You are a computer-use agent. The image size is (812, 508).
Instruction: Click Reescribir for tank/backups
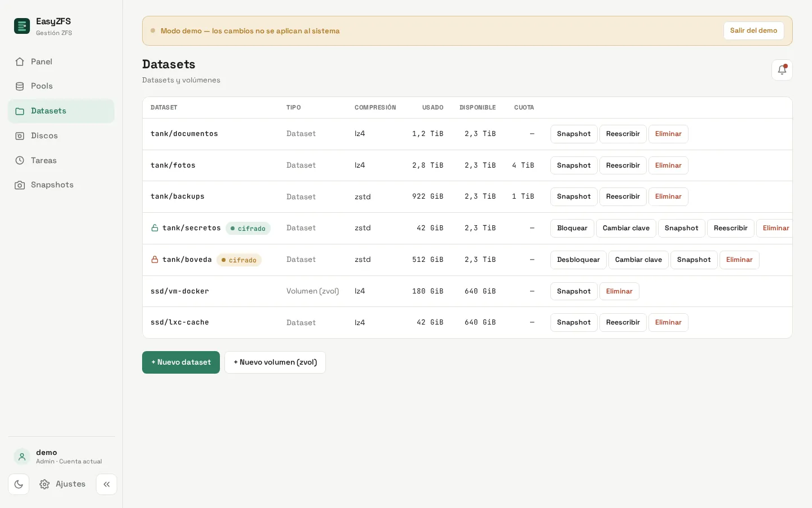click(x=623, y=196)
